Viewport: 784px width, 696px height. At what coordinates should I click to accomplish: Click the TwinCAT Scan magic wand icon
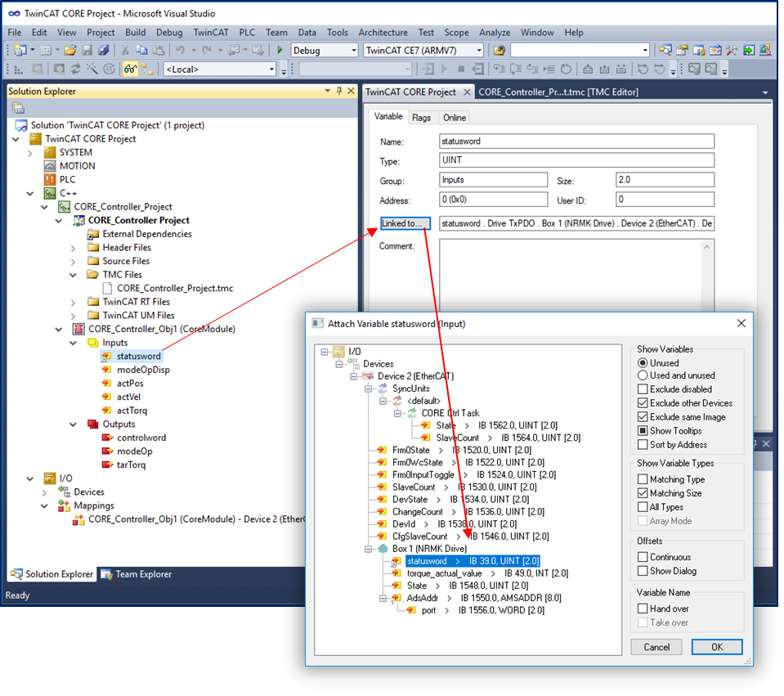[x=92, y=69]
